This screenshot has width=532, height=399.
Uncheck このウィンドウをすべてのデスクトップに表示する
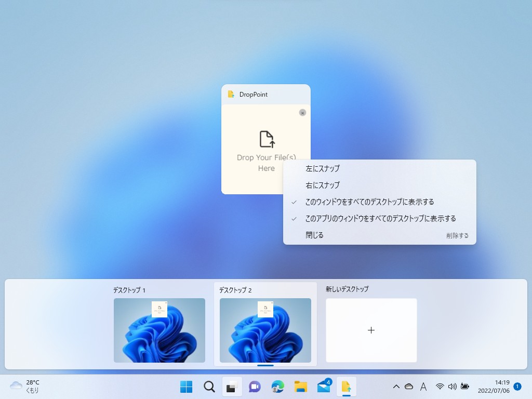(370, 202)
